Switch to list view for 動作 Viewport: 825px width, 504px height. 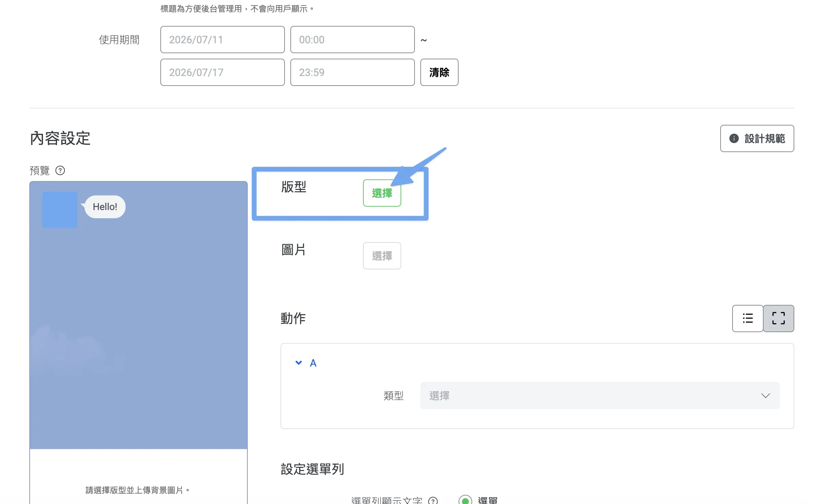coord(748,318)
